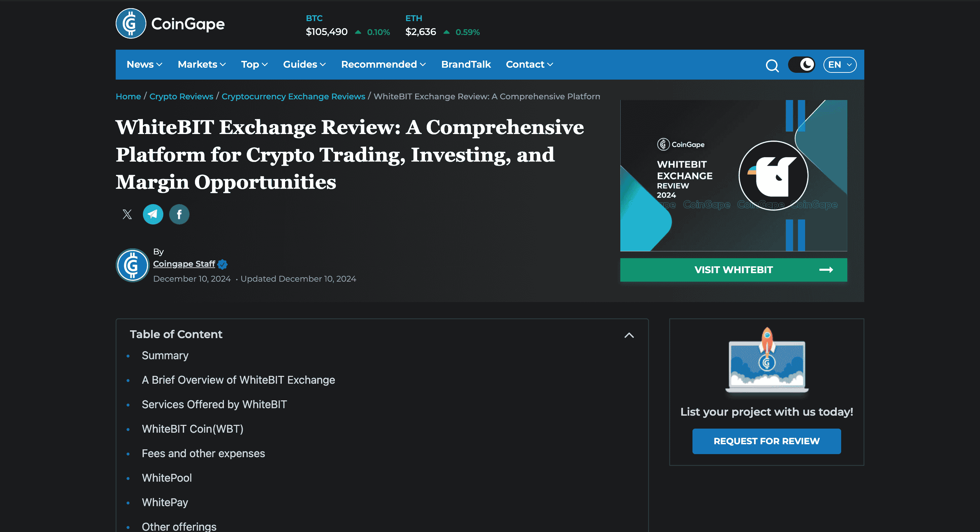
Task: Open the search magnifier icon
Action: pyautogui.click(x=772, y=65)
